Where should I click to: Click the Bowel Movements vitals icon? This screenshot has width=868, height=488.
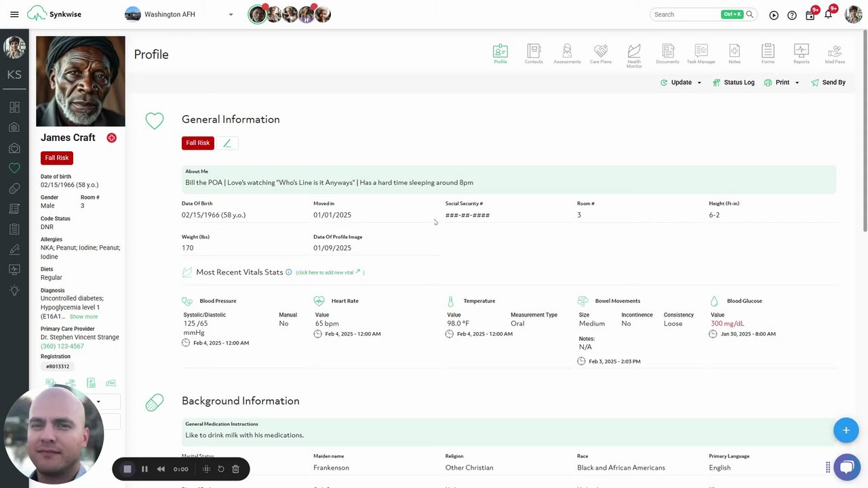tap(583, 301)
